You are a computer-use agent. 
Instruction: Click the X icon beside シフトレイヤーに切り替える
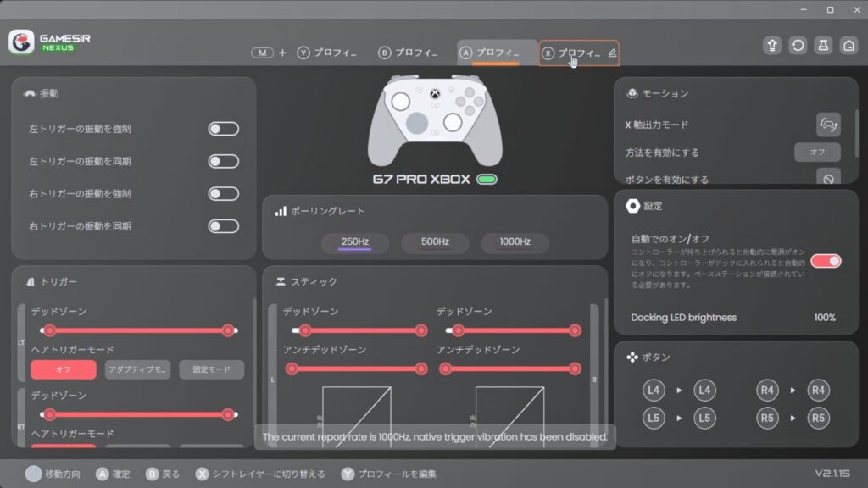203,474
